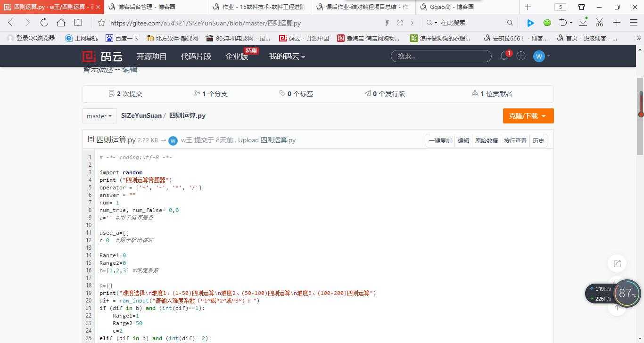Switch to Ggao高 - 博客园 tab
This screenshot has width=644, height=343.
tap(467, 7)
